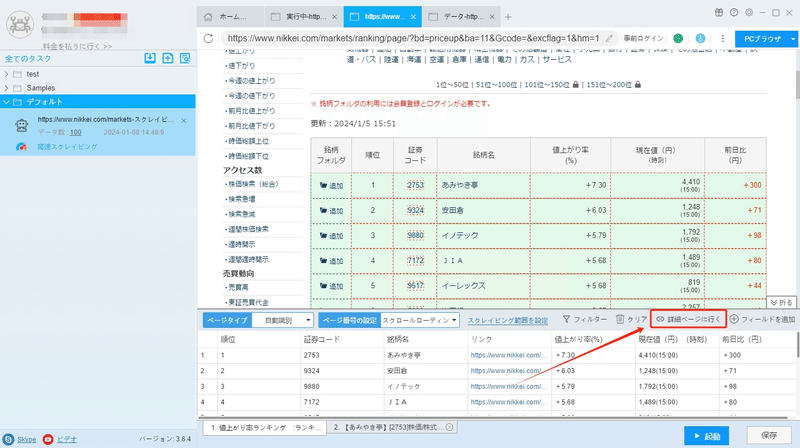800x448 pixels.
Task: Click the green round icon in the address bar
Action: (x=678, y=38)
